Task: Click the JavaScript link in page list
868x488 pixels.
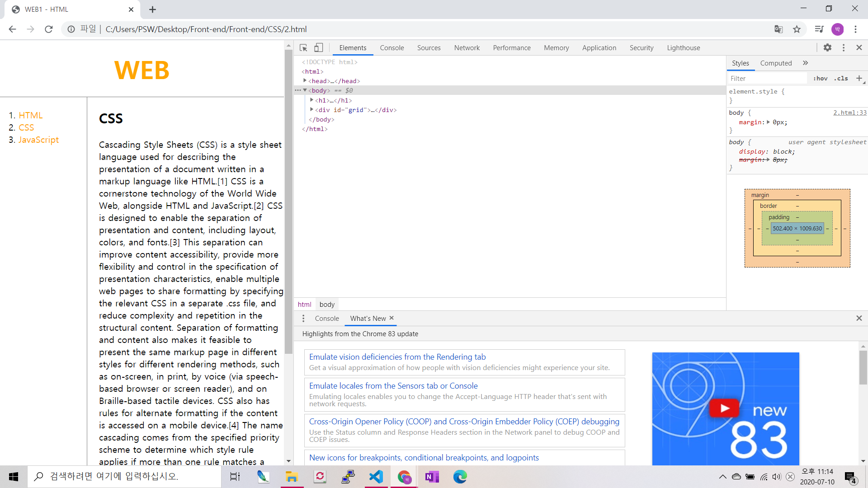Action: point(38,140)
